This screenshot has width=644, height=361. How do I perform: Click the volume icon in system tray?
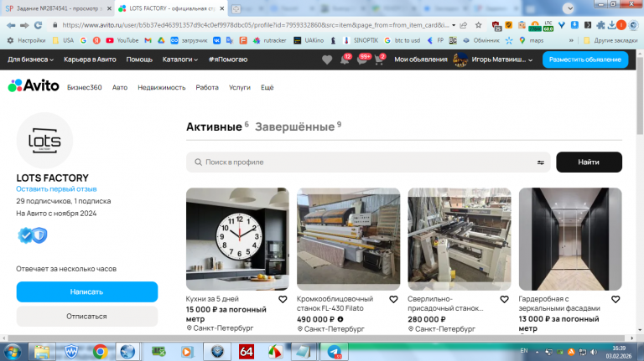pos(594,352)
